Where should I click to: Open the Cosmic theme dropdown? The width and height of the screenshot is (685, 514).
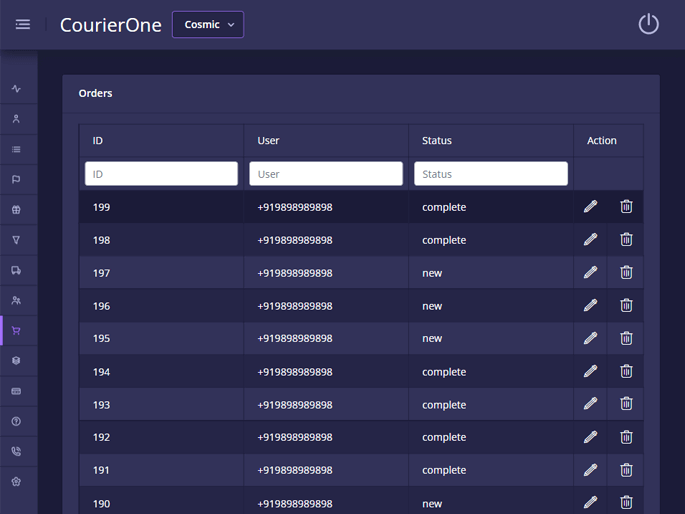pyautogui.click(x=208, y=24)
